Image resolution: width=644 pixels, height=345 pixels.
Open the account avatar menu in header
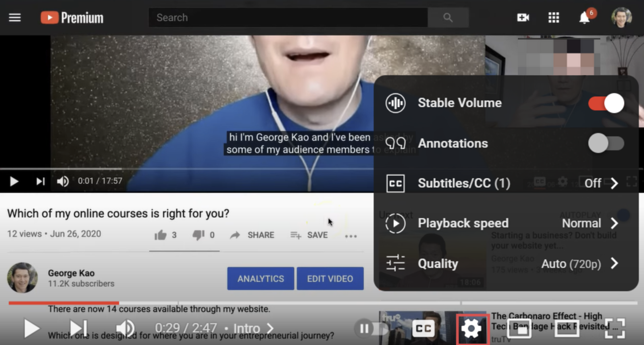point(621,18)
